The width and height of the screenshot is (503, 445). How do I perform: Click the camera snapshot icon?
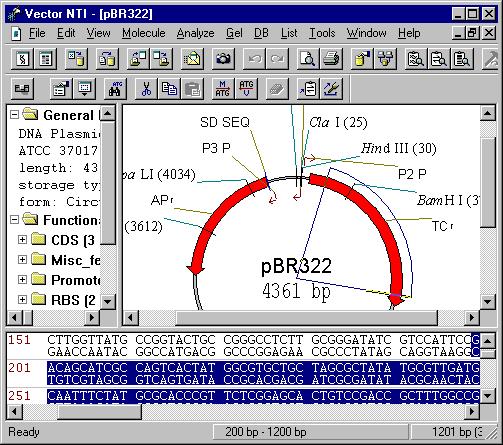[223, 59]
